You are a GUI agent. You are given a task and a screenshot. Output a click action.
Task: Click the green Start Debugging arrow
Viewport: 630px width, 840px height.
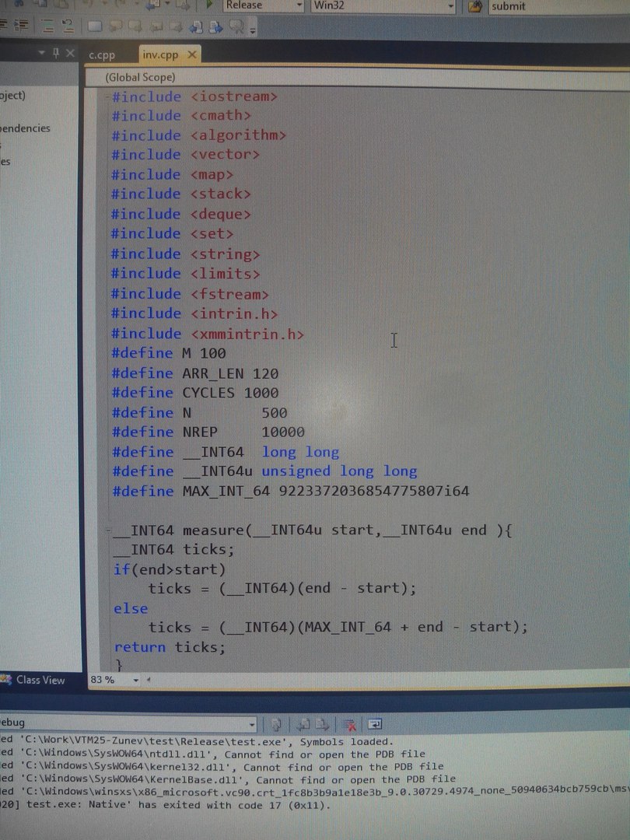point(208,5)
